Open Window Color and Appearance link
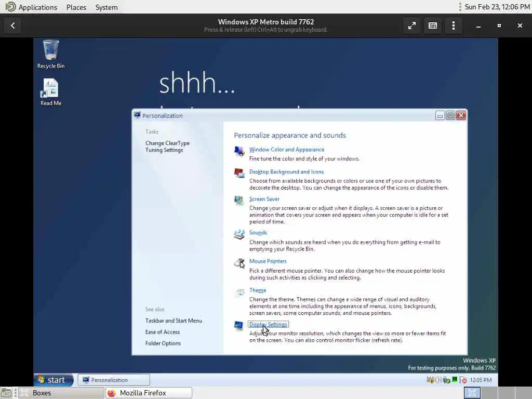 coord(287,150)
